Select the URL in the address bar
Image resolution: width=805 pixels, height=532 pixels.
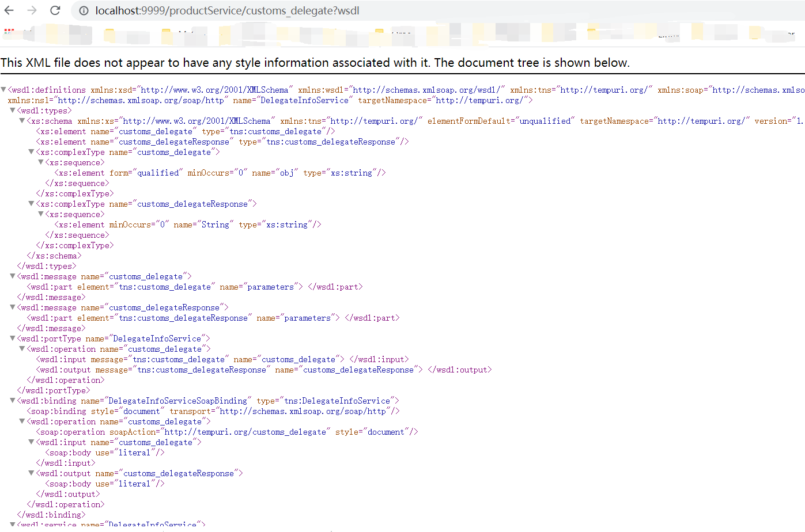242,10
